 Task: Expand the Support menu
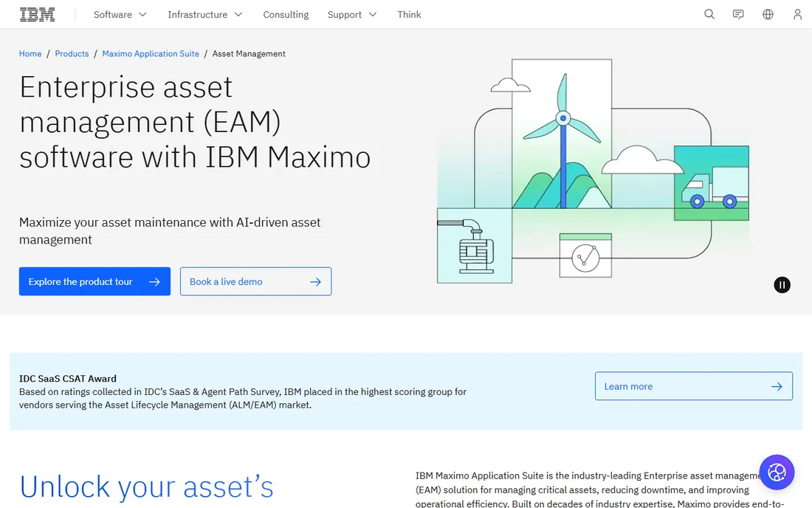click(352, 15)
